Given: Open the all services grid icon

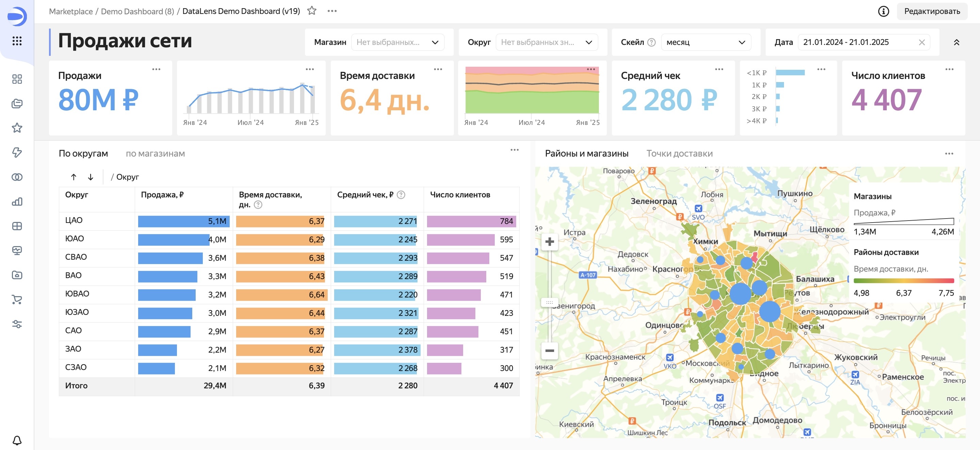Looking at the screenshot, I should [x=17, y=41].
